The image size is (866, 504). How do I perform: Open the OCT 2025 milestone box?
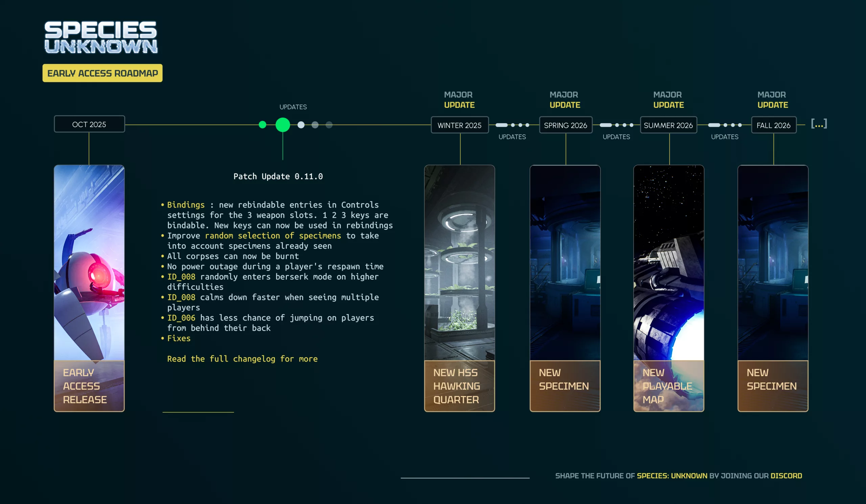89,124
